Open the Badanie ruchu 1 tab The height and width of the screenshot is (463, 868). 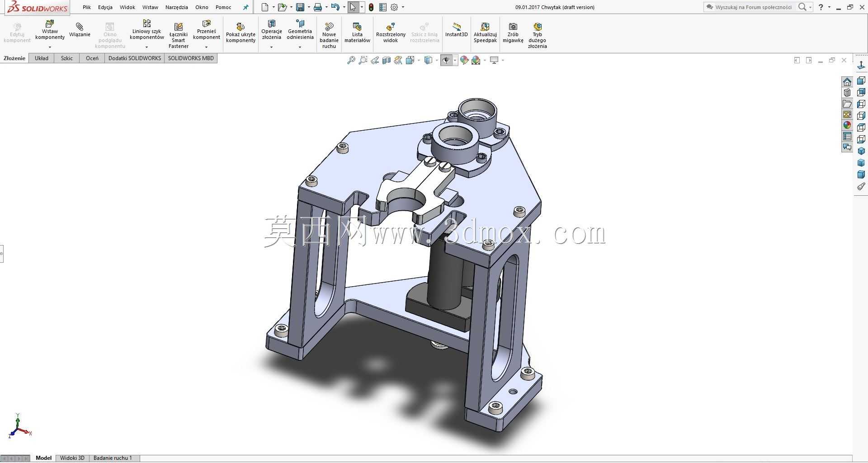pos(113,458)
